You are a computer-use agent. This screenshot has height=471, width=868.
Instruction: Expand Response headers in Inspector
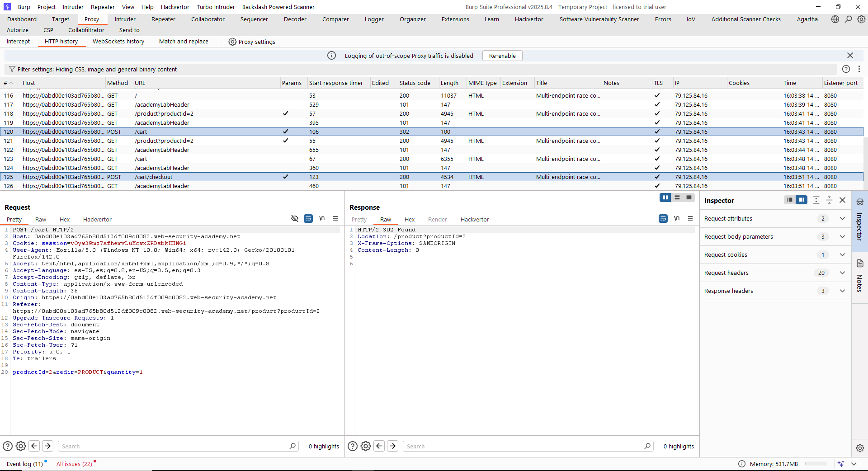point(842,291)
